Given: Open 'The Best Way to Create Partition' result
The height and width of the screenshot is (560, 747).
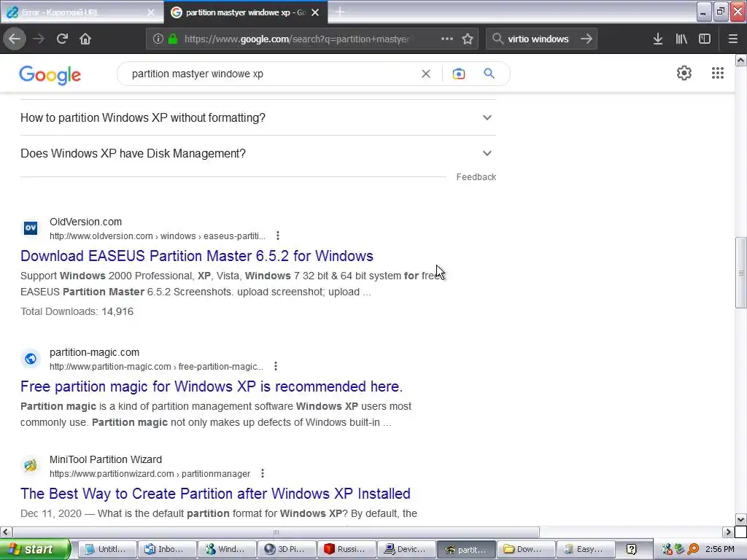Looking at the screenshot, I should click(x=215, y=494).
